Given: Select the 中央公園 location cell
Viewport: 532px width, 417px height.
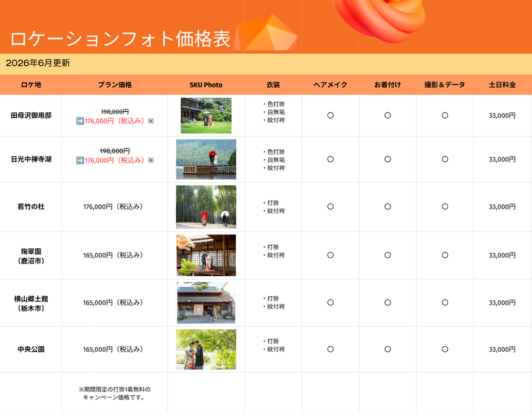Looking at the screenshot, I should pyautogui.click(x=31, y=349).
